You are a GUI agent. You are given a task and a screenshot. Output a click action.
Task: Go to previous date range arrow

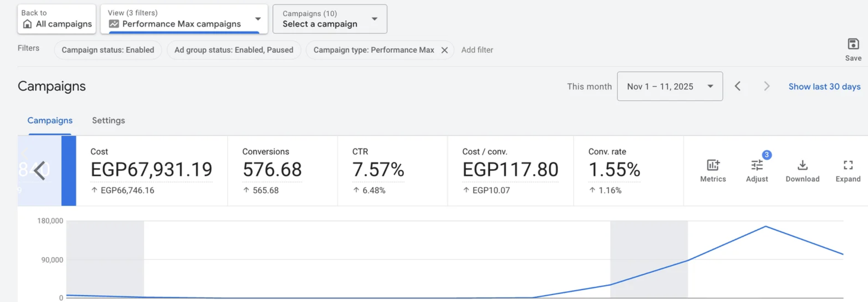[737, 86]
